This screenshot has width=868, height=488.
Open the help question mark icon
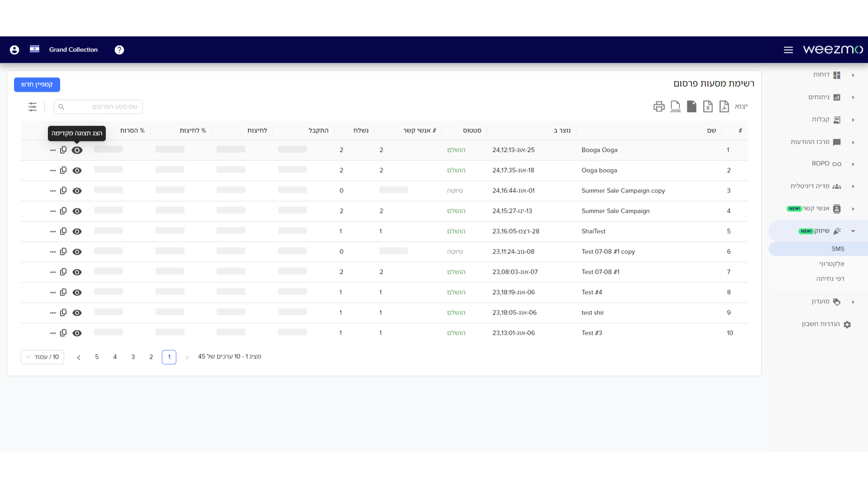(119, 50)
